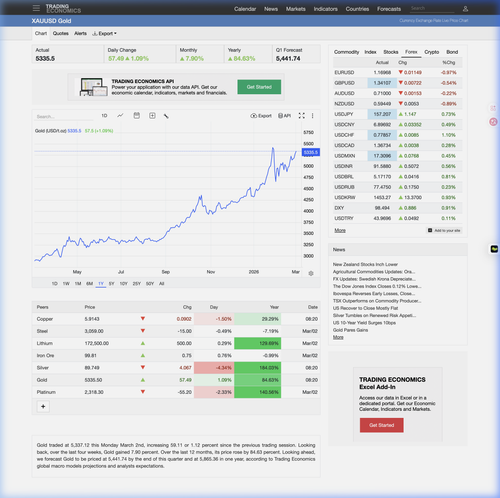The width and height of the screenshot is (500, 498).
Task: Change the chart type line icon
Action: click(x=120, y=116)
